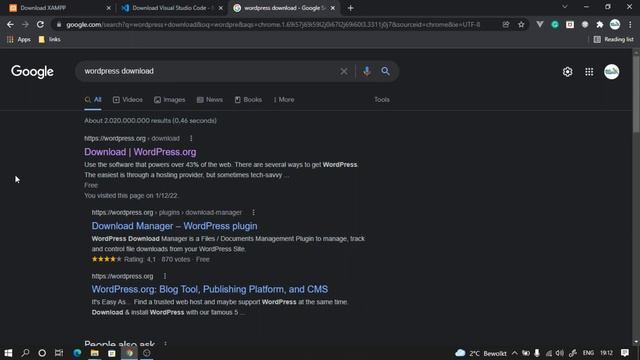The height and width of the screenshot is (360, 640).
Task: Expand the More search filters menu
Action: (284, 100)
